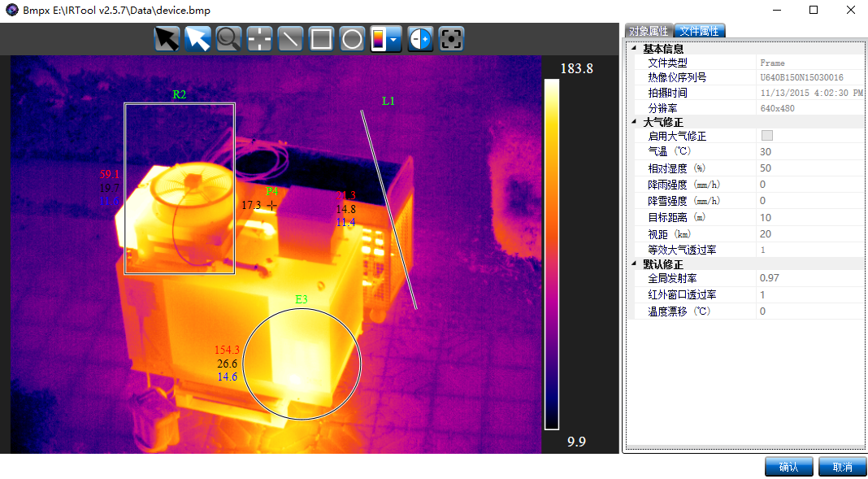
Task: Select the line measurement tool
Action: coord(290,39)
